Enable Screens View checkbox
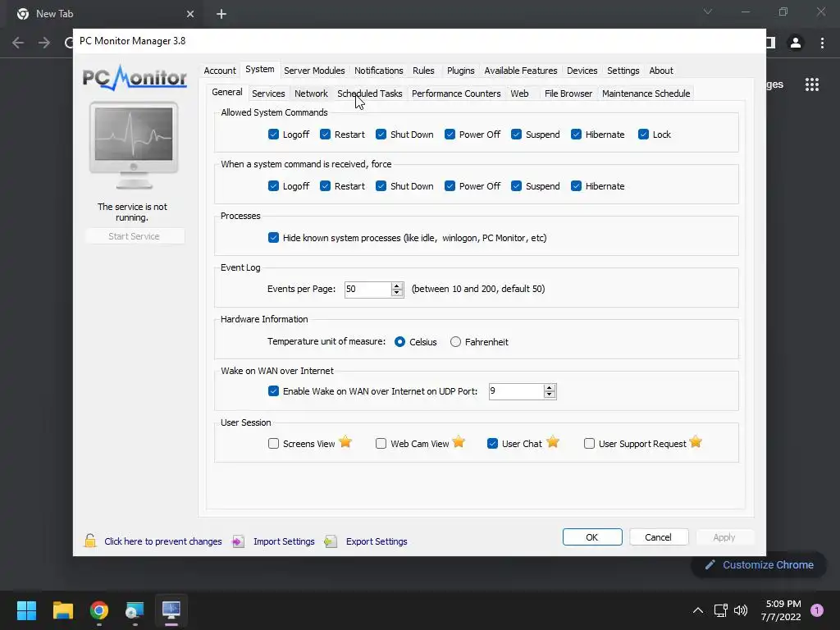Viewport: 840px width, 630px height. (x=273, y=444)
